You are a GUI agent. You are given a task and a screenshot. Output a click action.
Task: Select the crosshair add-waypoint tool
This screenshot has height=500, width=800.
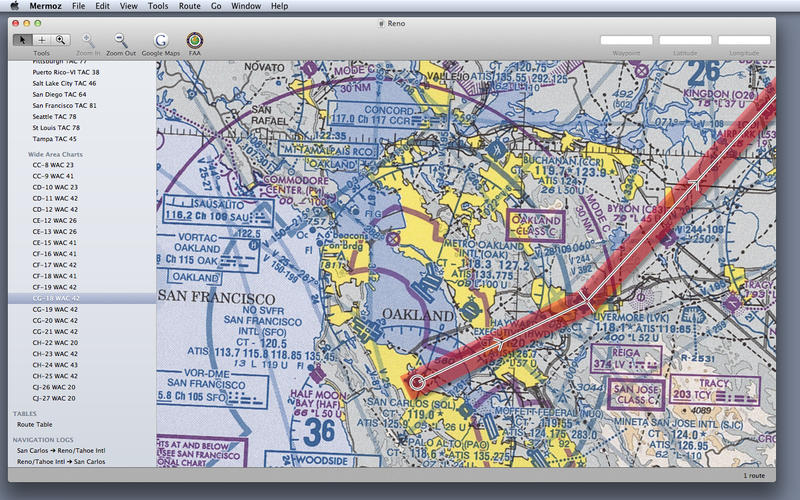[42, 40]
